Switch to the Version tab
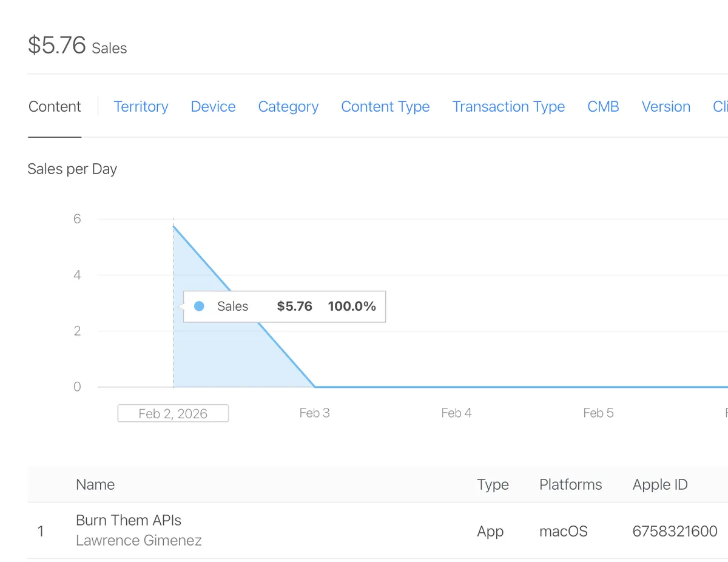728x562 pixels. (x=666, y=107)
